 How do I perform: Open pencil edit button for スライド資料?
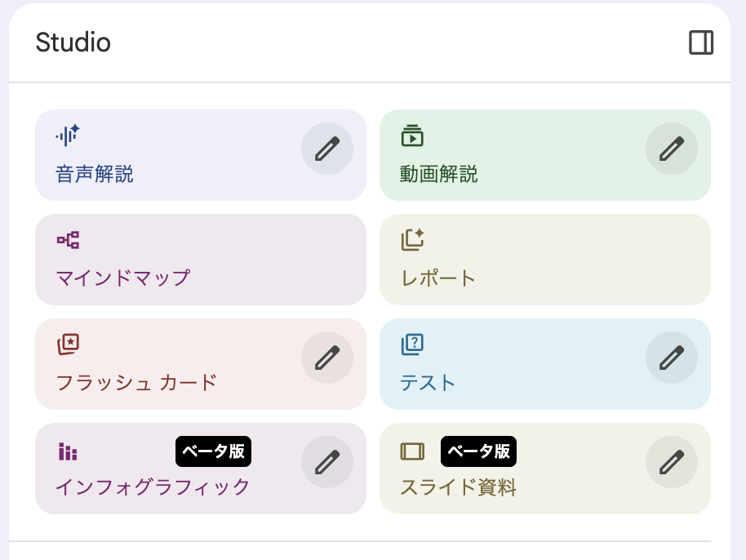(672, 462)
